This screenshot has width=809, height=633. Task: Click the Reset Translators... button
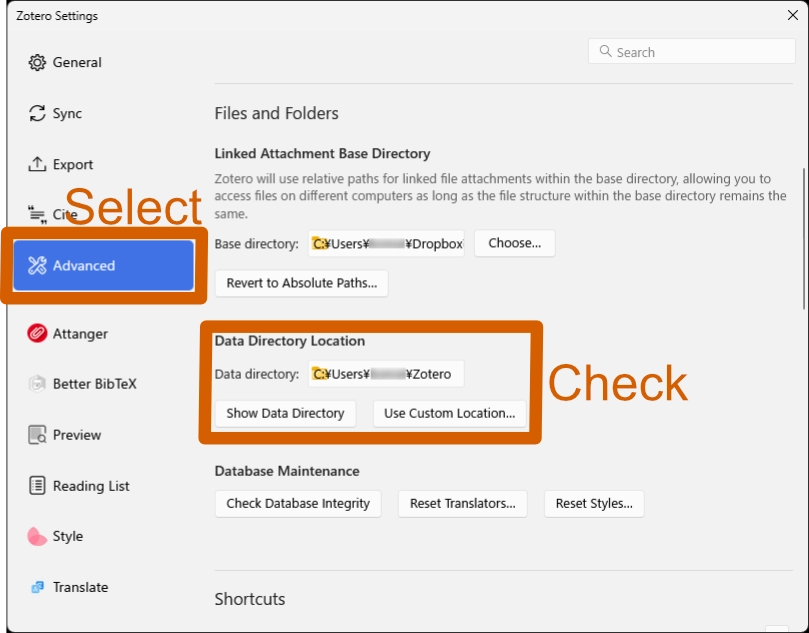click(x=462, y=503)
